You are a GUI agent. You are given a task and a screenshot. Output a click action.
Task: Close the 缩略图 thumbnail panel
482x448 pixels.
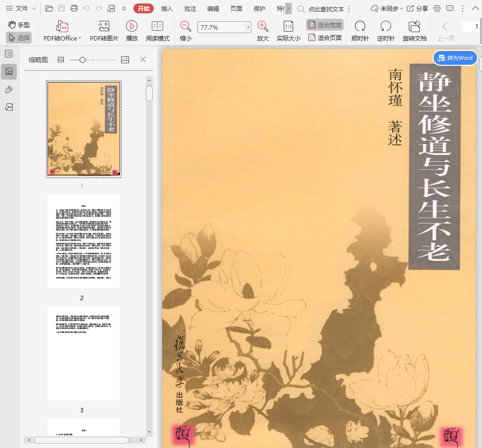click(x=143, y=59)
